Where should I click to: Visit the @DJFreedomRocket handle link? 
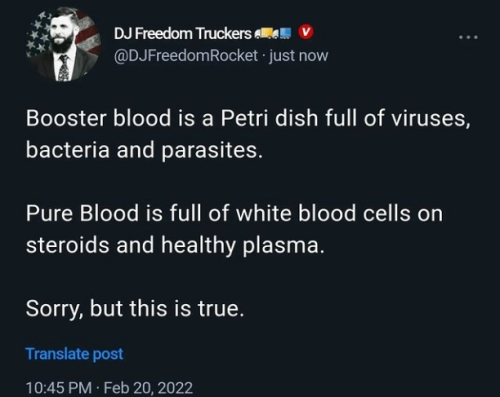click(x=186, y=55)
